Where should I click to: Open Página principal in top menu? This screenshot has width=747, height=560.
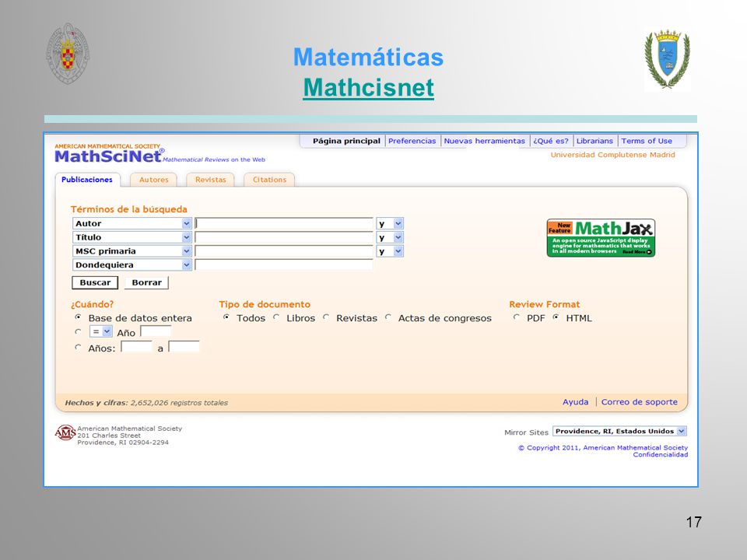(x=346, y=141)
